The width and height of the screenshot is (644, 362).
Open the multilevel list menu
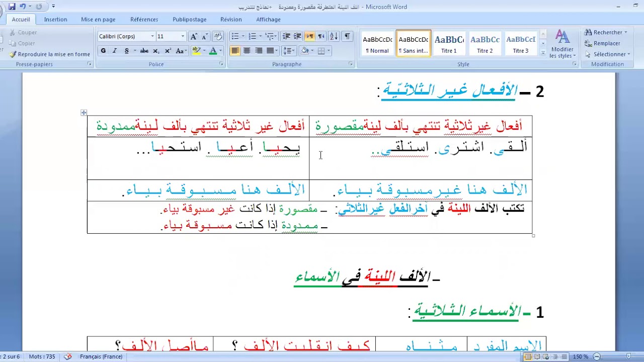click(x=270, y=36)
